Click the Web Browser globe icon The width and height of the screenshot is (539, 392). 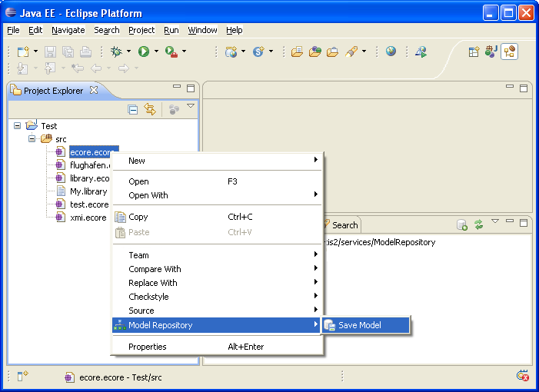(x=391, y=51)
